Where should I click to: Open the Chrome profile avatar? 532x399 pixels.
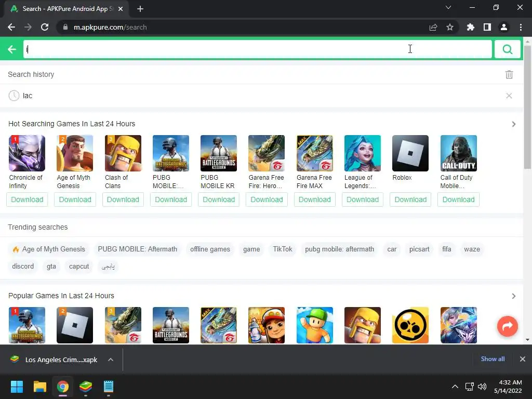tap(504, 27)
